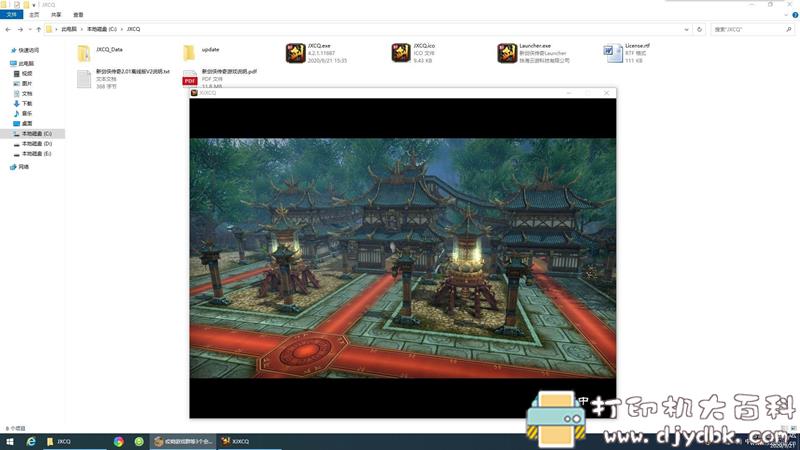Open the green 360 browser taskbar icon
Image resolution: width=800 pixels, height=450 pixels.
click(139, 442)
